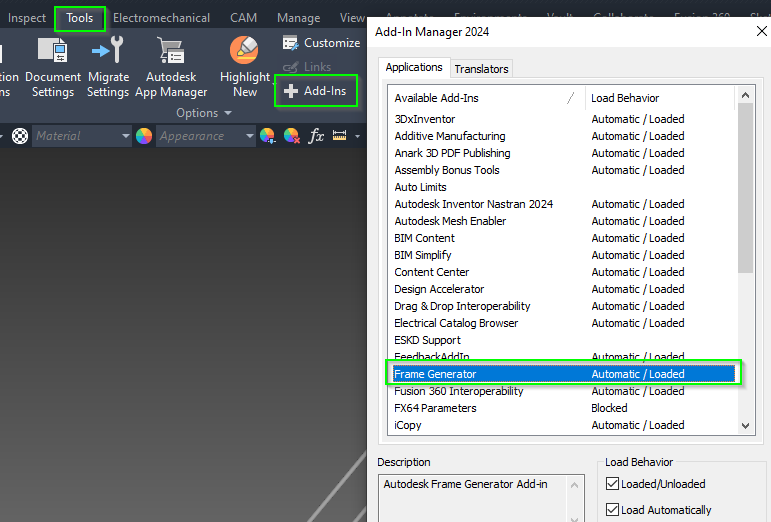Viewport: 771px width, 522px height.
Task: Click description box scroll up arrow
Action: [574, 485]
